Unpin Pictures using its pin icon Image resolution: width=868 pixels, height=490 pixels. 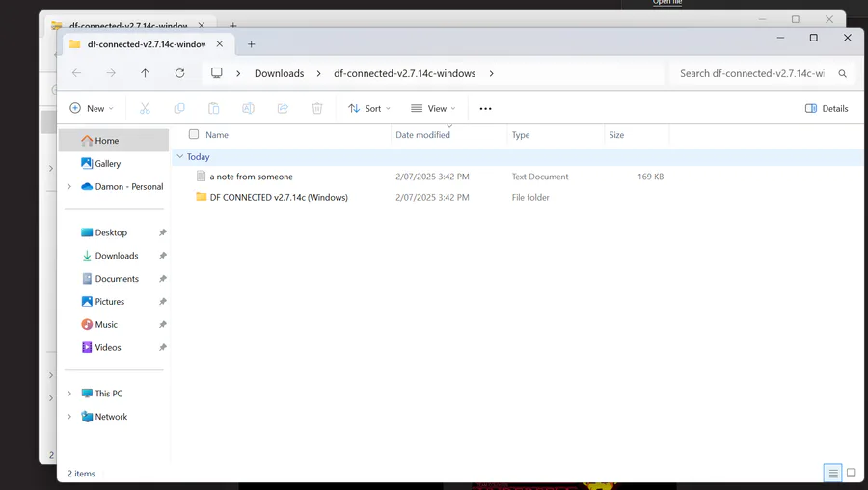163,301
